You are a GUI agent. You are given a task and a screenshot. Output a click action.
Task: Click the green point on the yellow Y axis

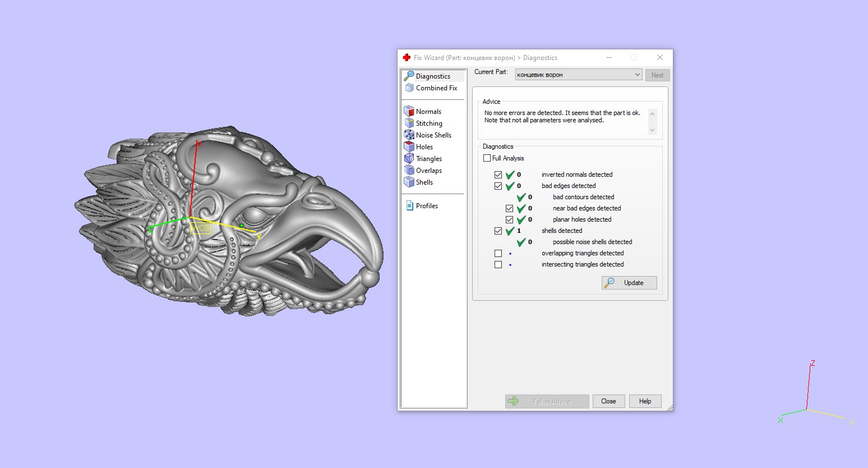tap(242, 226)
